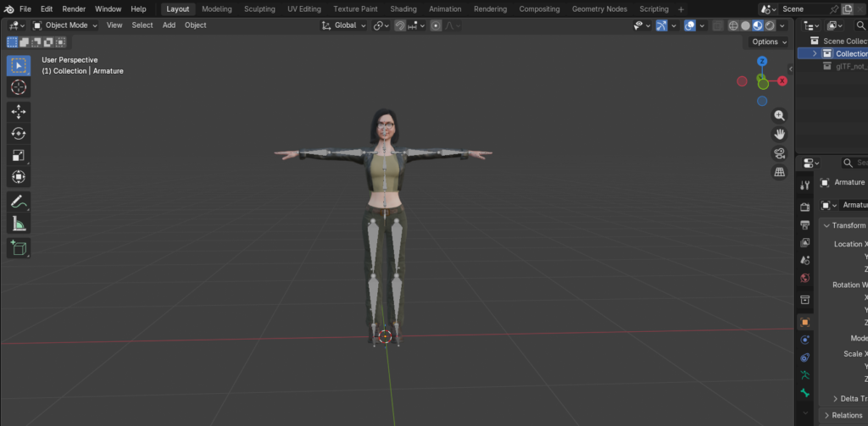This screenshot has width=868, height=426.
Task: Toggle viewport overlays display
Action: coord(690,25)
